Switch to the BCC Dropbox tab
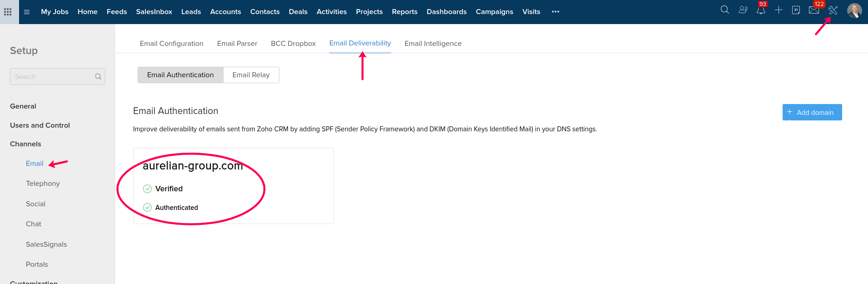 pyautogui.click(x=293, y=44)
